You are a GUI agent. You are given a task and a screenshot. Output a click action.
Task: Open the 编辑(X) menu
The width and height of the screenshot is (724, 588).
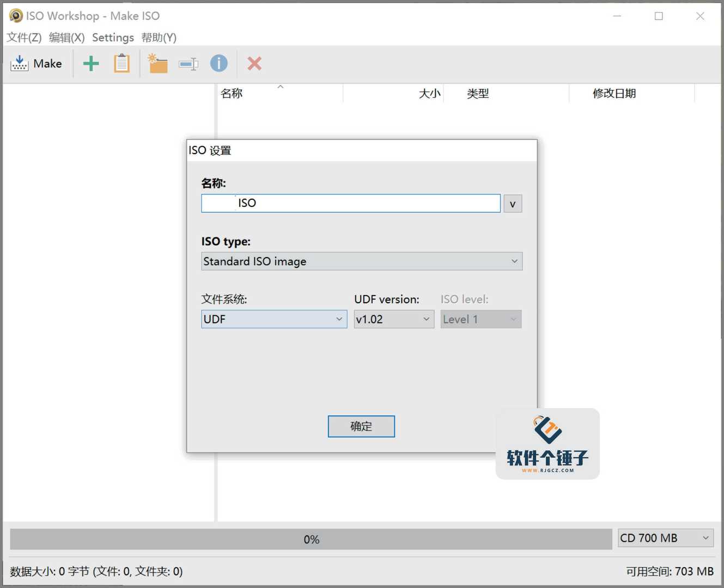tap(66, 38)
